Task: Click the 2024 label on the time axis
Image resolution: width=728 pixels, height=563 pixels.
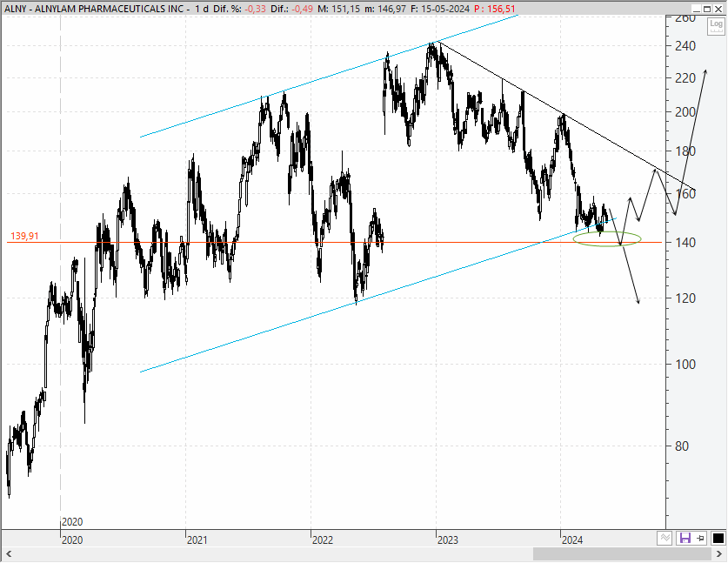Action: 572,540
